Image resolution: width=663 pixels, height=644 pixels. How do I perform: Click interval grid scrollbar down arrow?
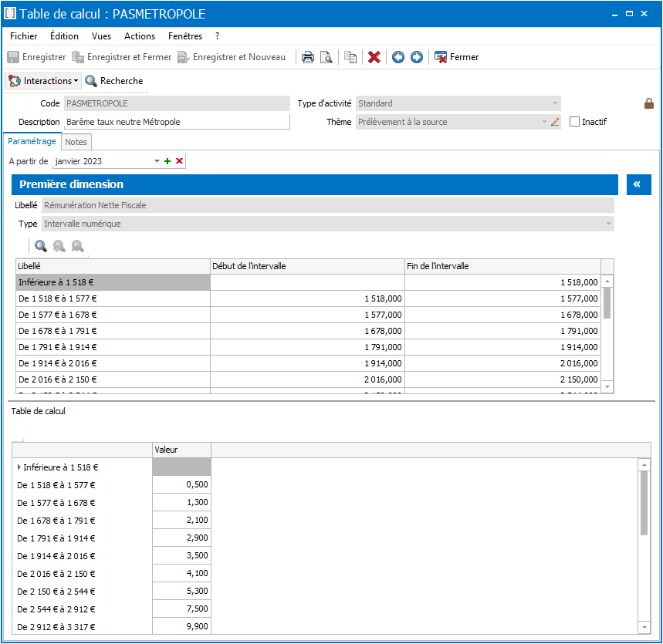tap(607, 386)
